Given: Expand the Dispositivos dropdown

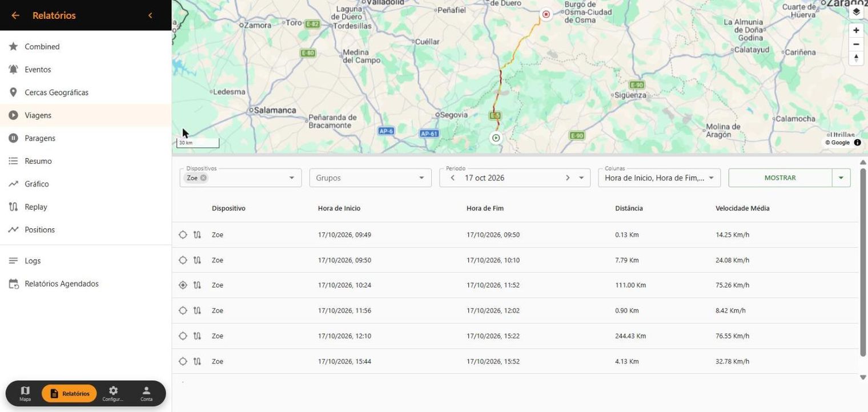Looking at the screenshot, I should pos(291,178).
